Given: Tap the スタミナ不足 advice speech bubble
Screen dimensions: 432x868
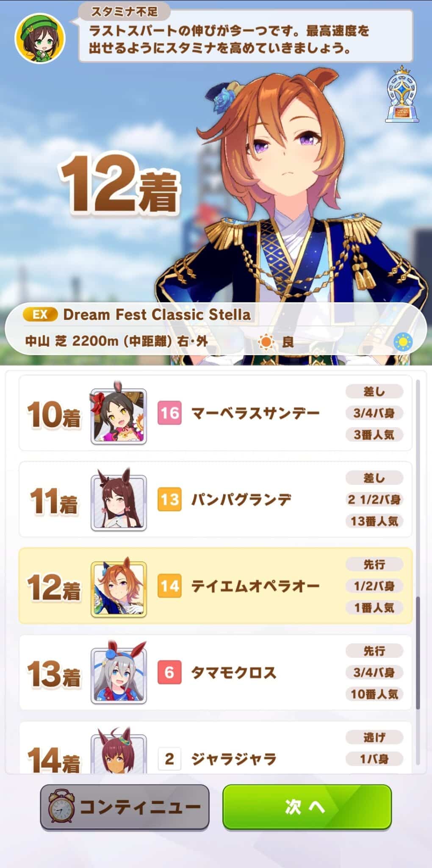Looking at the screenshot, I should (246, 33).
